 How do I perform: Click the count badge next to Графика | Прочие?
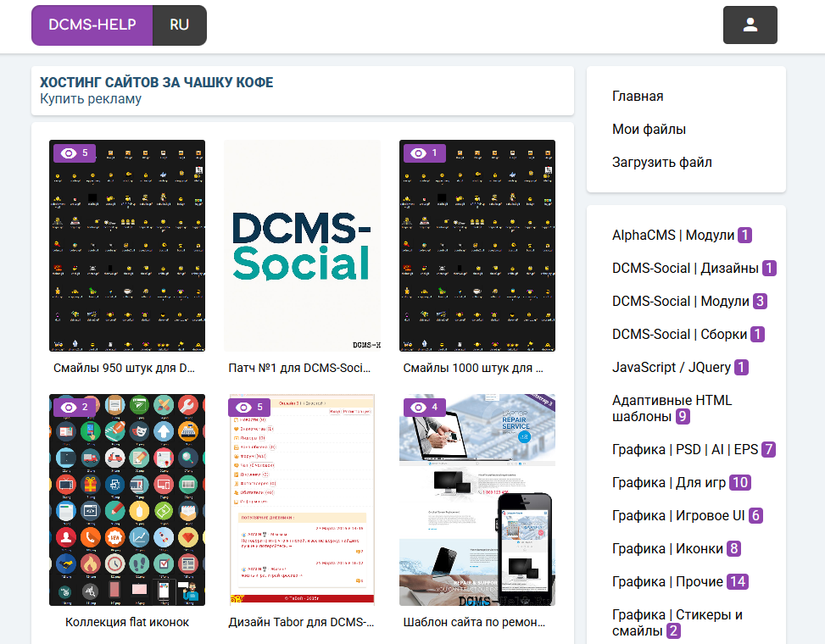pyautogui.click(x=737, y=581)
